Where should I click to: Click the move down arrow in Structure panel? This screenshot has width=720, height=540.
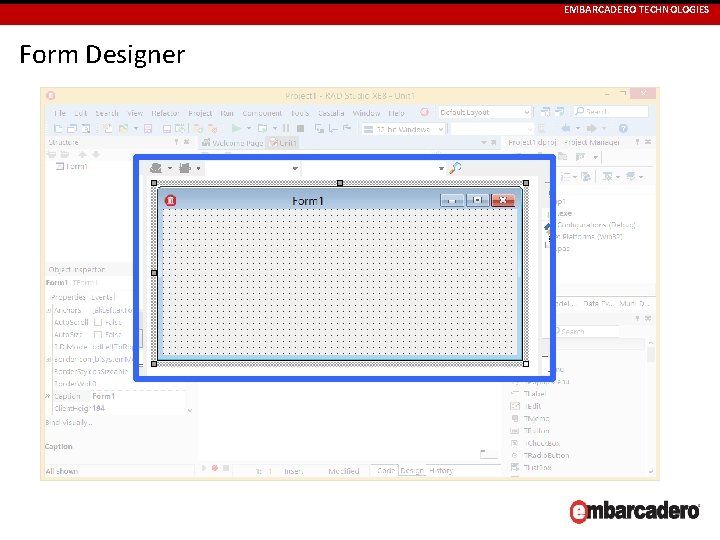pyautogui.click(x=96, y=155)
